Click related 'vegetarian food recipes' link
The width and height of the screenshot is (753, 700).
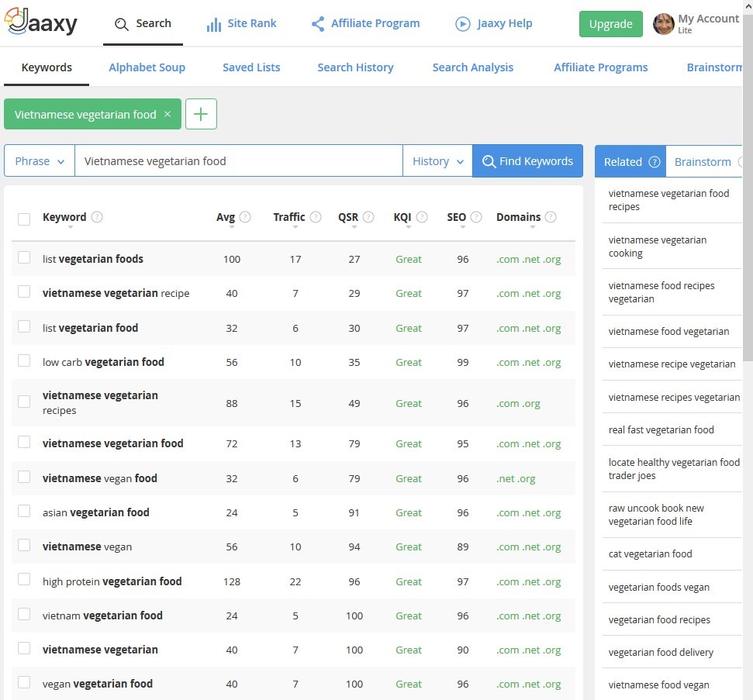659,620
